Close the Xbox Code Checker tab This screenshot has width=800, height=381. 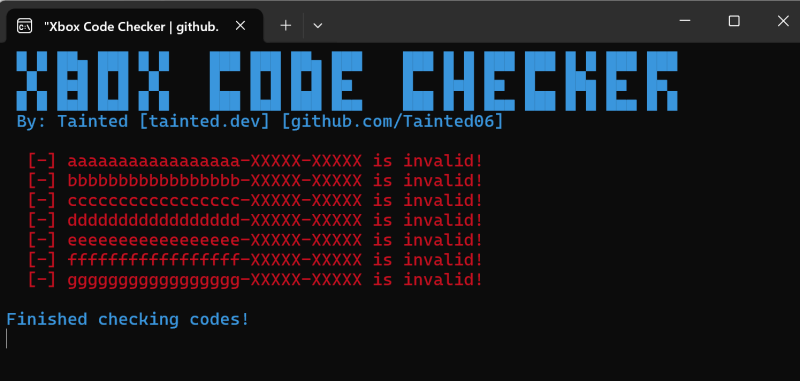click(240, 26)
